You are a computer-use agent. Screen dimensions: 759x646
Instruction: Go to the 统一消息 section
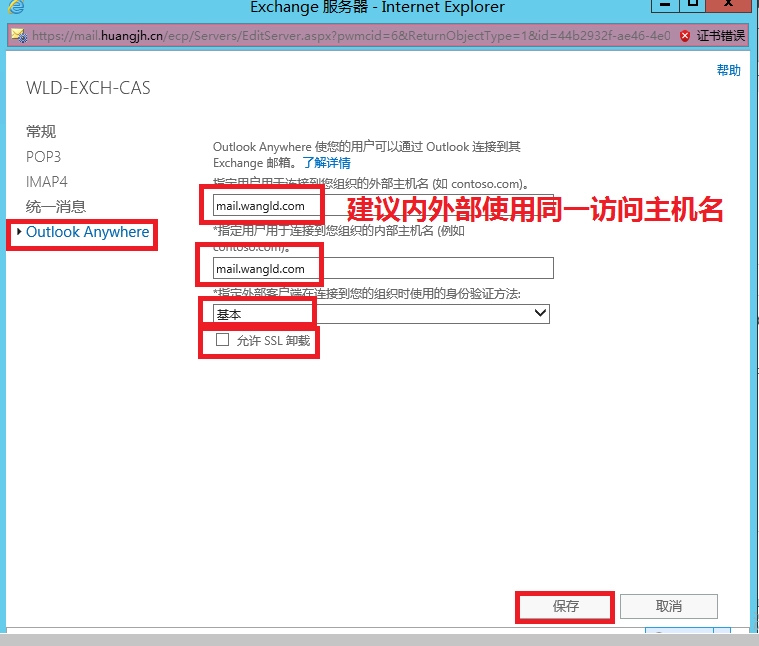click(x=56, y=207)
